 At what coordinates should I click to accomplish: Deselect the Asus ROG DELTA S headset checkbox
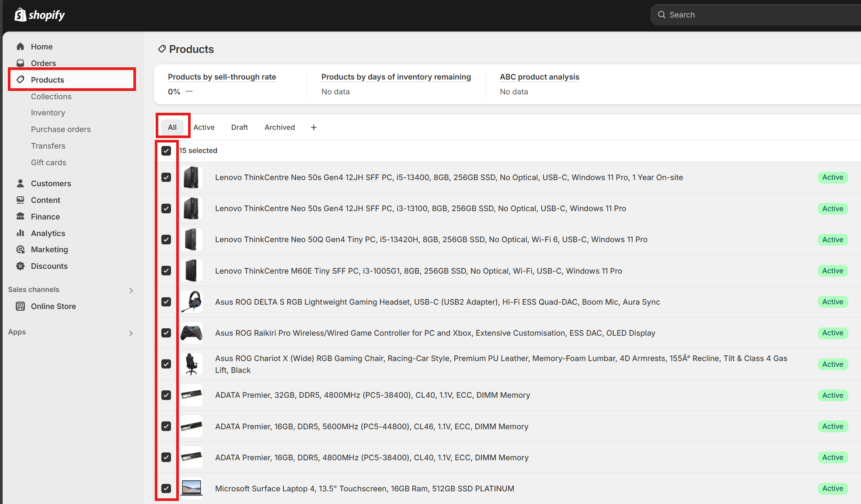point(166,302)
